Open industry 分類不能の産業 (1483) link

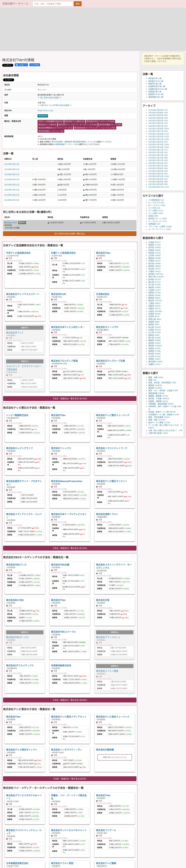158,433
